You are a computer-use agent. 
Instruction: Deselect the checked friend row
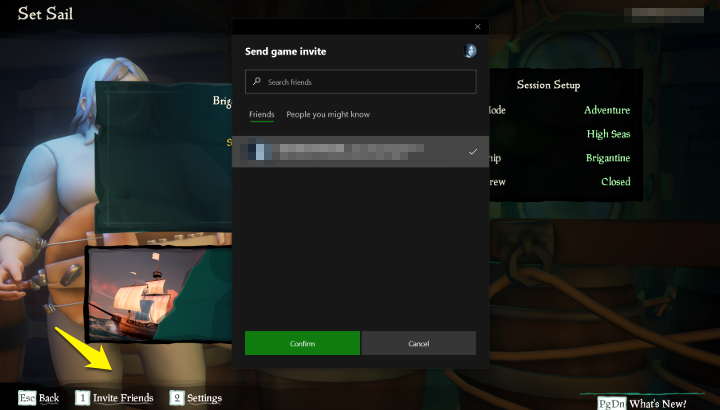pyautogui.click(x=360, y=152)
